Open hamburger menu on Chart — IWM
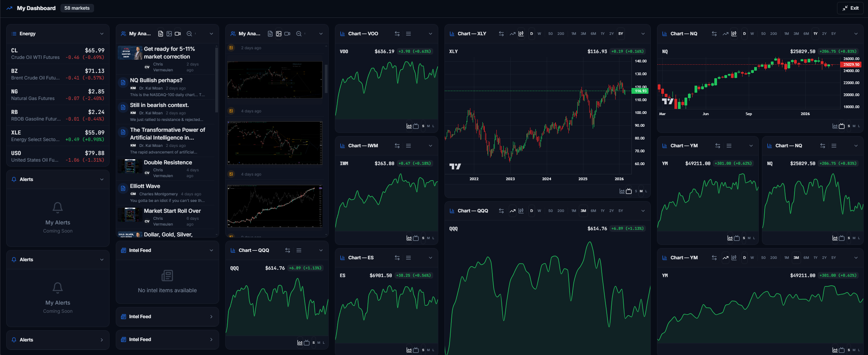Image resolution: width=868 pixels, height=355 pixels. [x=408, y=146]
